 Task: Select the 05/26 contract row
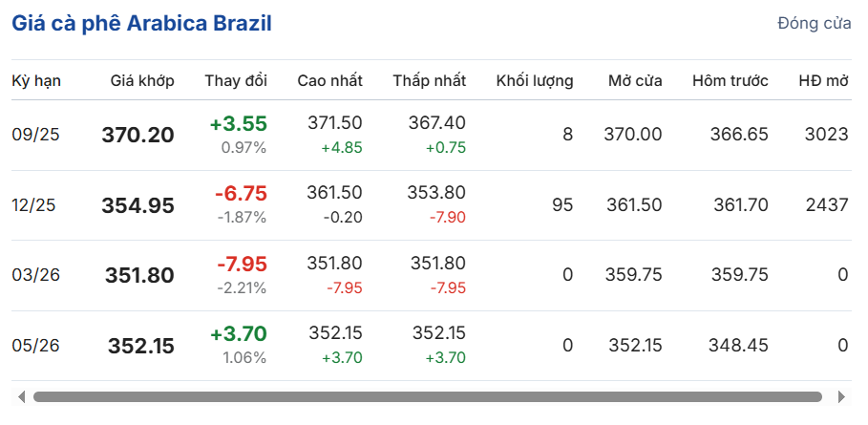[x=432, y=346]
